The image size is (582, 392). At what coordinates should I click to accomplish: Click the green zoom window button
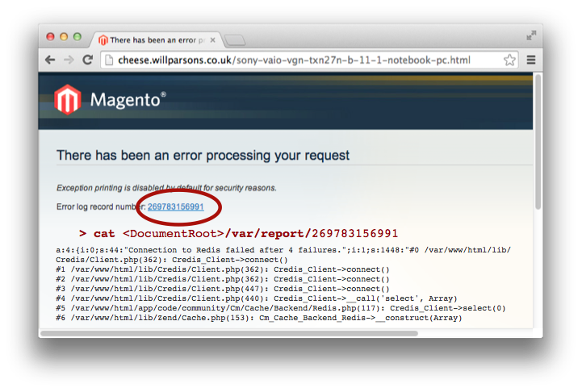(77, 36)
